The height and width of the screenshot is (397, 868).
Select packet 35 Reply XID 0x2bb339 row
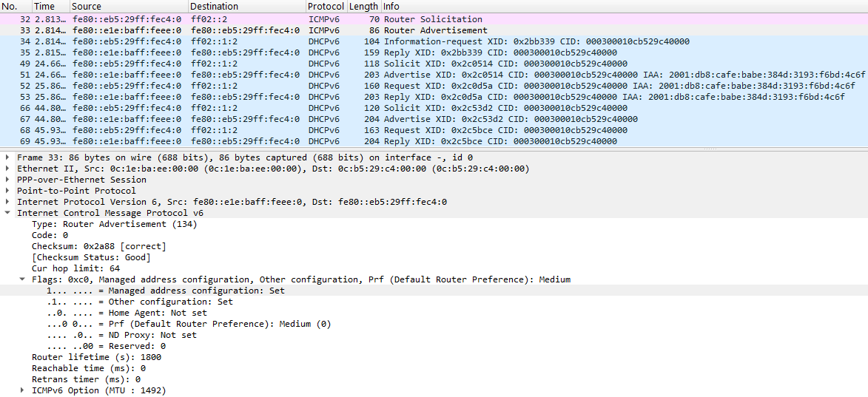434,52
